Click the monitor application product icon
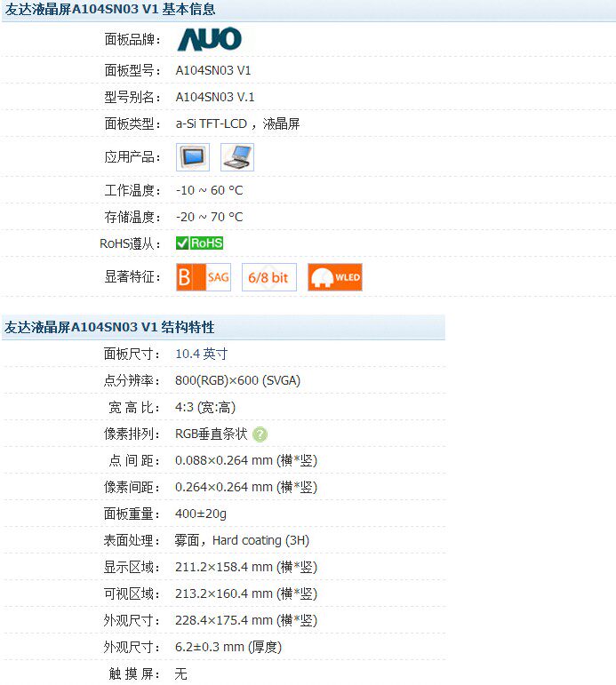616x685 pixels. (193, 157)
